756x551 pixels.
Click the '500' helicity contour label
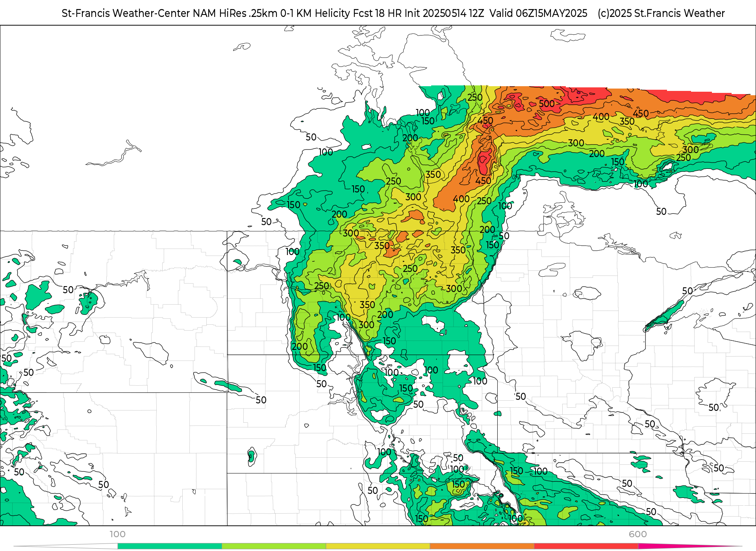[x=547, y=104]
